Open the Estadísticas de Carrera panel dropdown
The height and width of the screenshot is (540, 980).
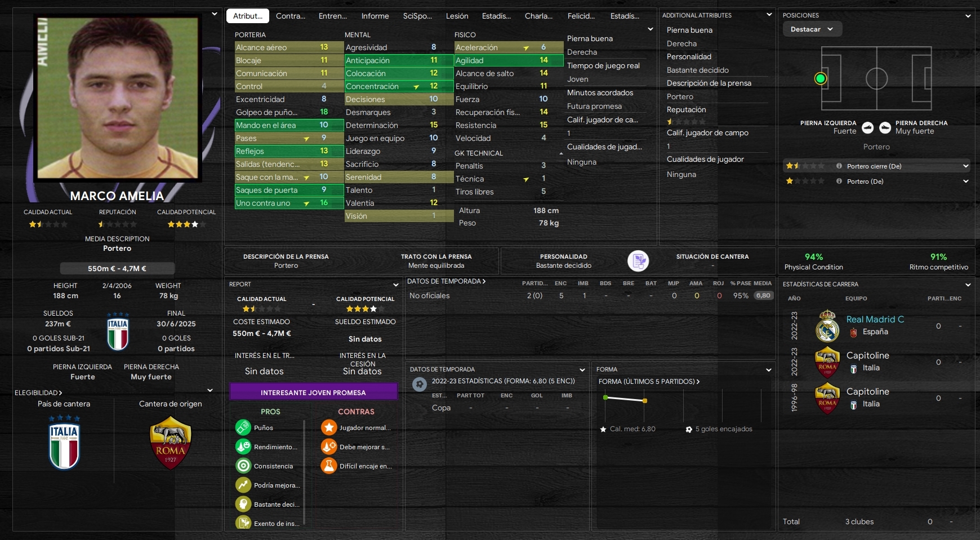(x=968, y=285)
